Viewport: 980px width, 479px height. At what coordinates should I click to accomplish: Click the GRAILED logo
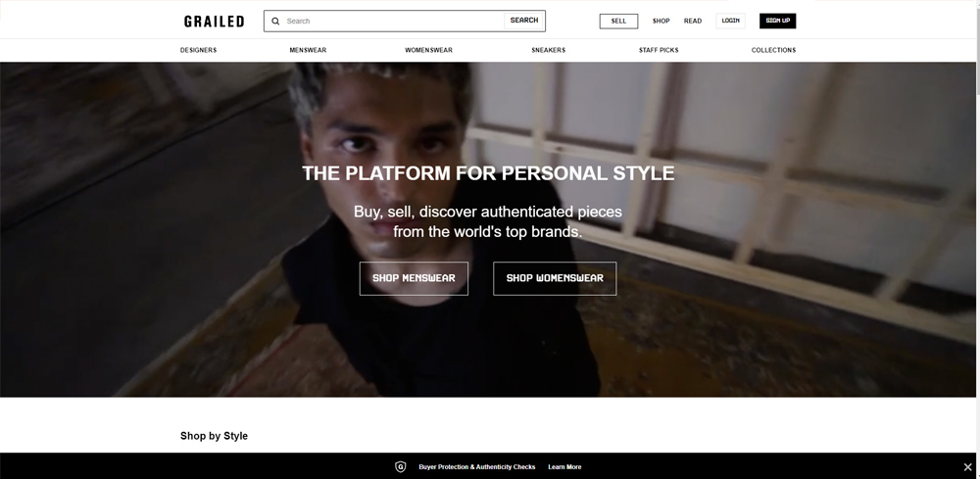pyautogui.click(x=214, y=22)
